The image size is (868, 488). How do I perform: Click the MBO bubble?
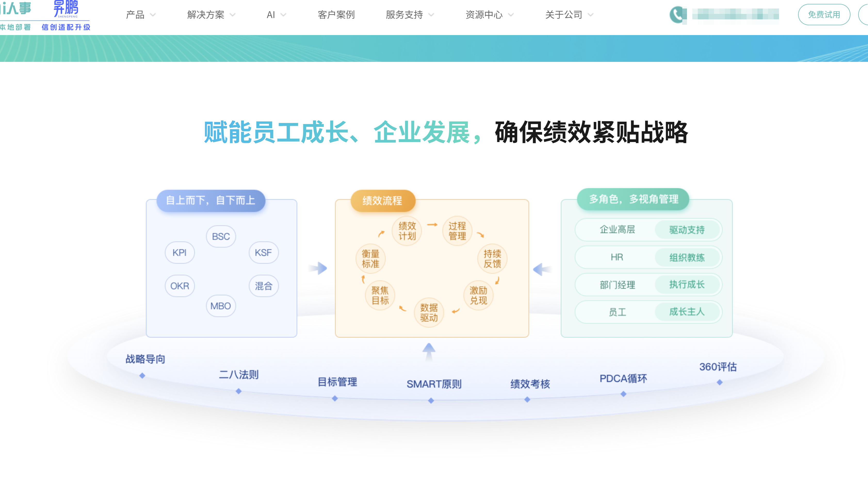click(x=221, y=306)
